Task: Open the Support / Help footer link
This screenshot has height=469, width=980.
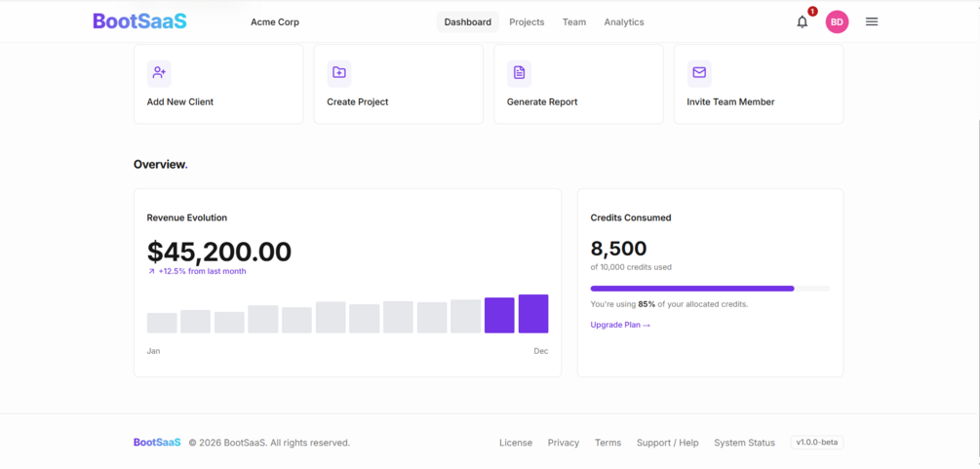Action: pos(668,443)
